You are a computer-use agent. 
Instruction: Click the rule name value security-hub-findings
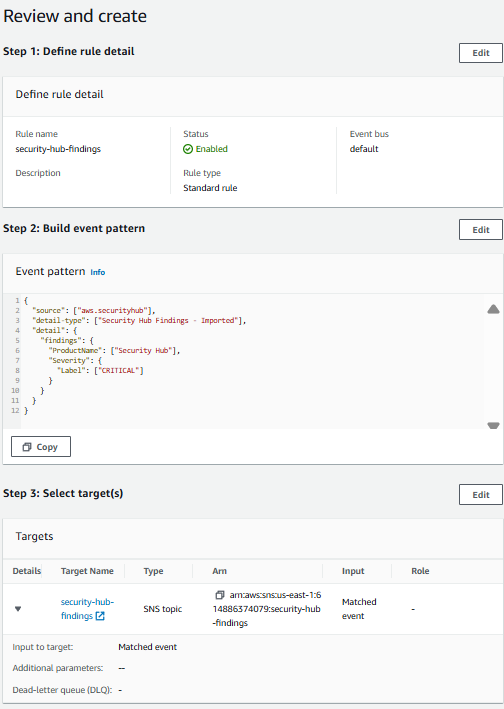coord(58,149)
